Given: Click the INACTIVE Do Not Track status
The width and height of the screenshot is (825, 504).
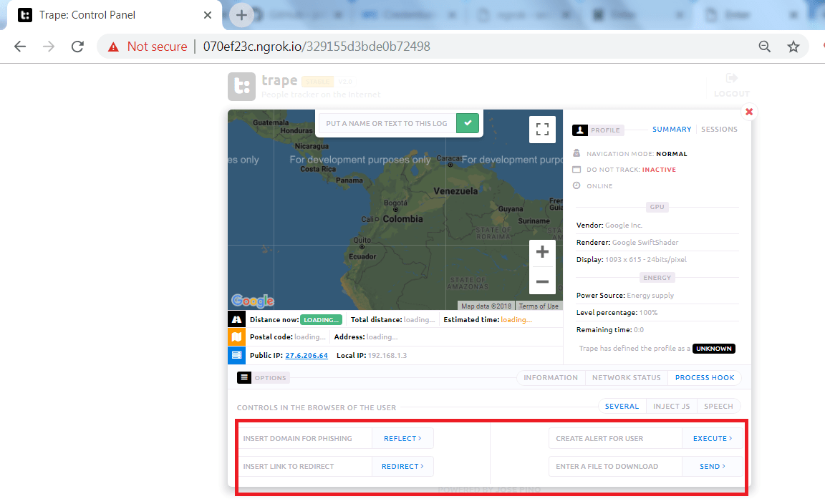Looking at the screenshot, I should pos(659,170).
